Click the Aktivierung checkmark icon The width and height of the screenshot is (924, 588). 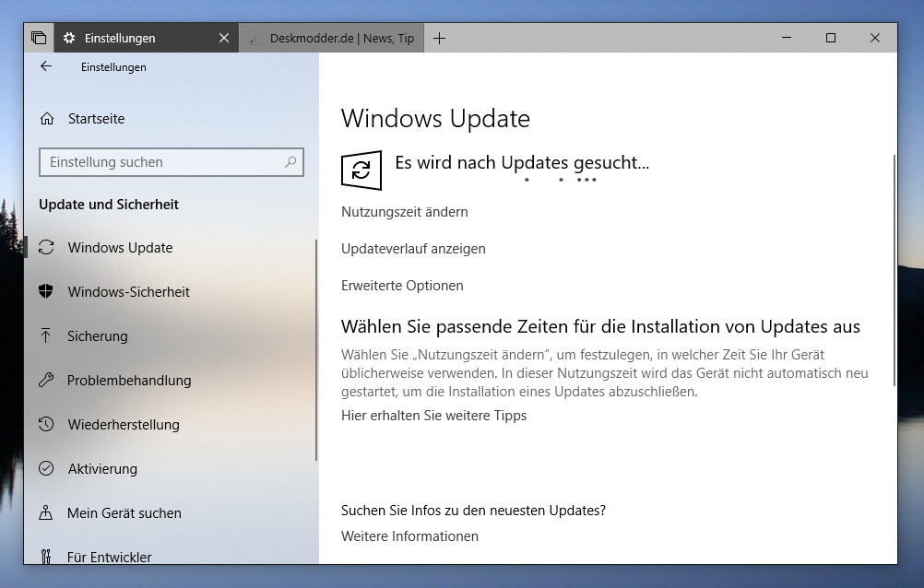click(x=46, y=468)
